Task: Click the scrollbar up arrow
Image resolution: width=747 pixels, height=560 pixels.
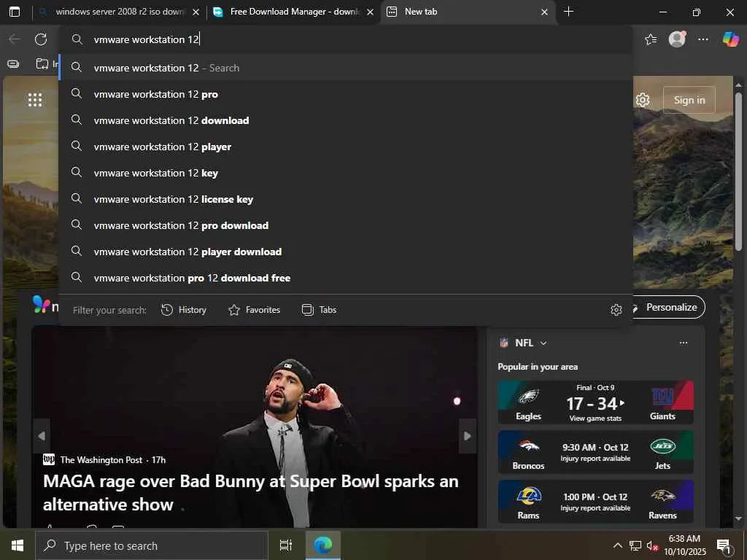Action: (738, 85)
